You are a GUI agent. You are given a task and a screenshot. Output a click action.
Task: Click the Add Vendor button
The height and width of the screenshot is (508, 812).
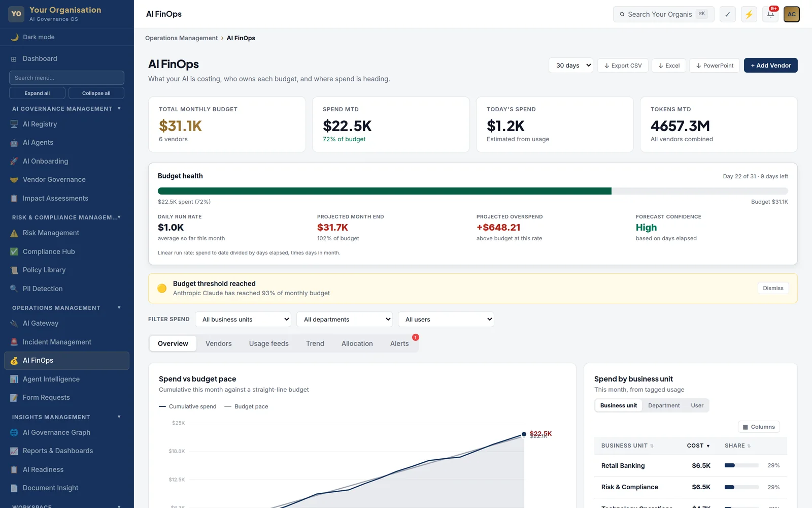coord(771,66)
